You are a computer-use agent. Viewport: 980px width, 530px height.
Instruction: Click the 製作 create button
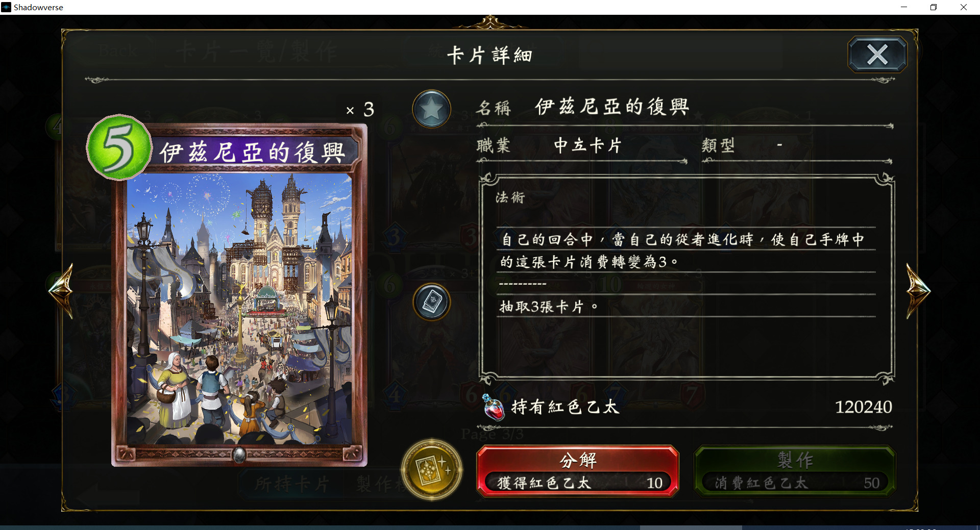point(795,471)
